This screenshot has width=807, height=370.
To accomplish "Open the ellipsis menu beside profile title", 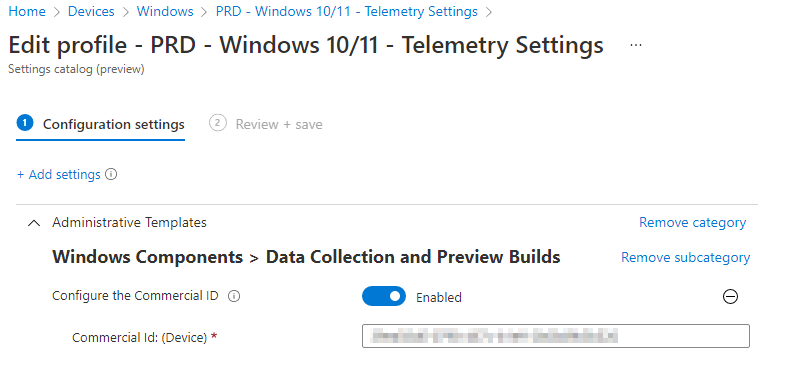I will 636,45.
